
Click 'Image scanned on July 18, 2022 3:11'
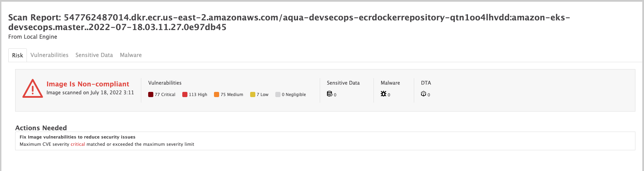tap(90, 93)
